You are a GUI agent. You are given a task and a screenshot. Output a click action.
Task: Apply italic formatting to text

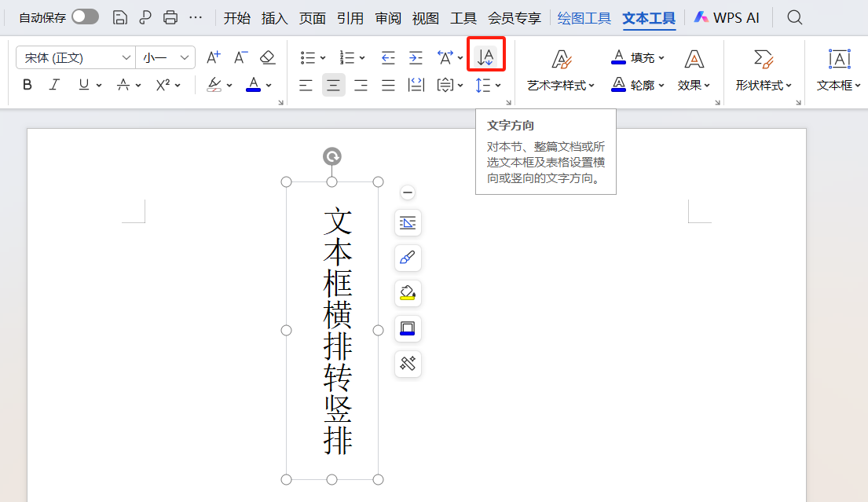[53, 85]
